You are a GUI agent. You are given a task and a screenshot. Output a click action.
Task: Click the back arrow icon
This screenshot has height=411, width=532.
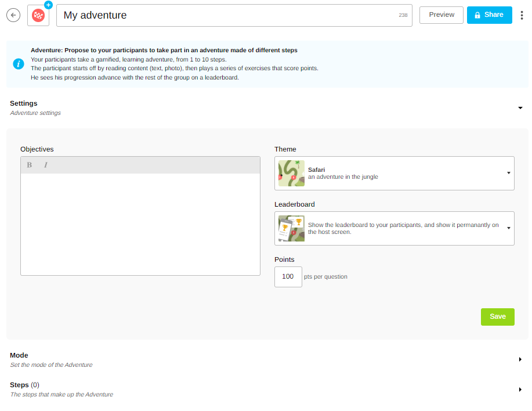point(13,15)
